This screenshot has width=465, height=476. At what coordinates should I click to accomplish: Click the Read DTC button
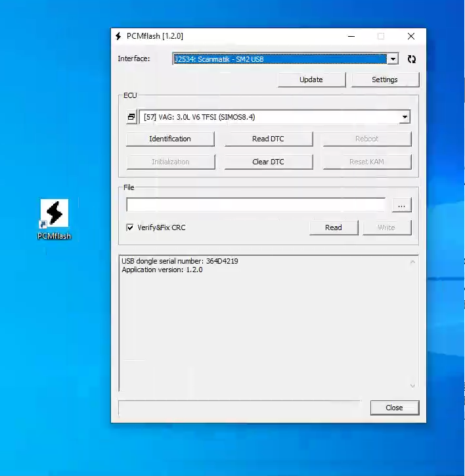(x=268, y=139)
